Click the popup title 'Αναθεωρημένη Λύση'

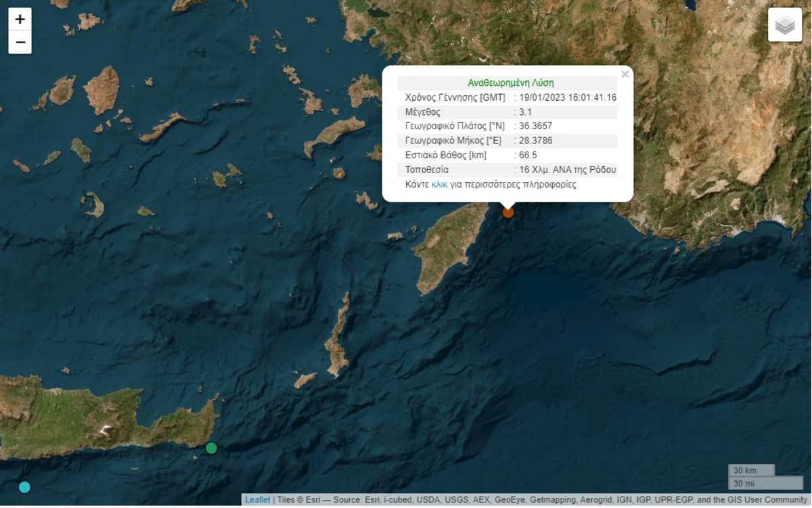[511, 83]
